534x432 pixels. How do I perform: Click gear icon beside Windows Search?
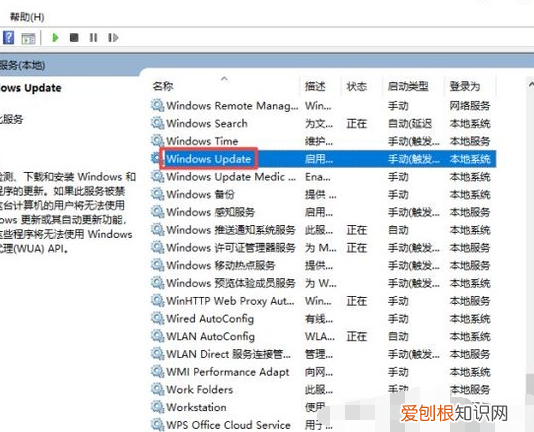coord(157,123)
